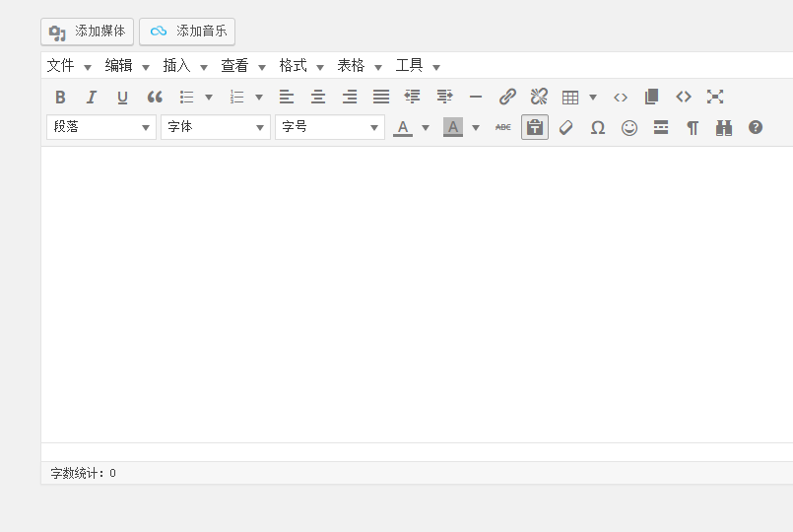Decrease paragraph indent
Screen dimensions: 793x532
click(x=412, y=97)
